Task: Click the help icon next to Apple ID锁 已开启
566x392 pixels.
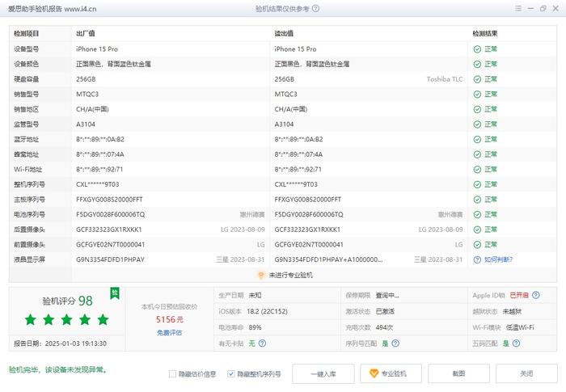Action: tap(536, 295)
